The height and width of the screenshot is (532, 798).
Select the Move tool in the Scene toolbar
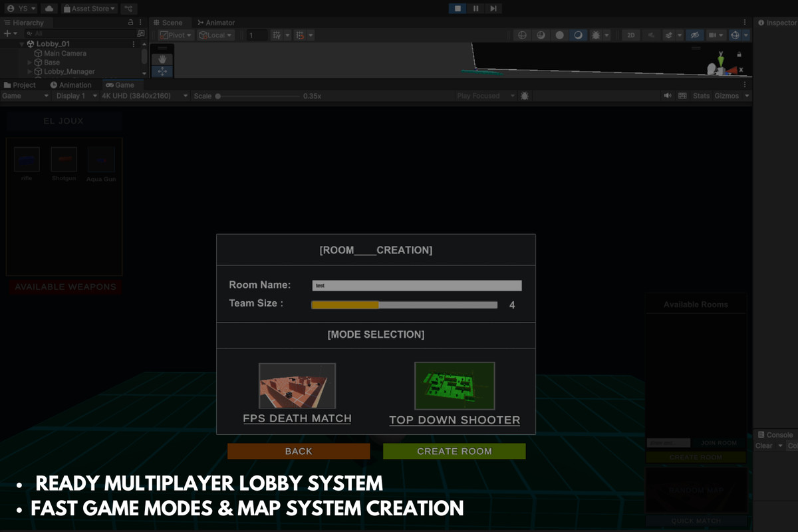(x=162, y=71)
